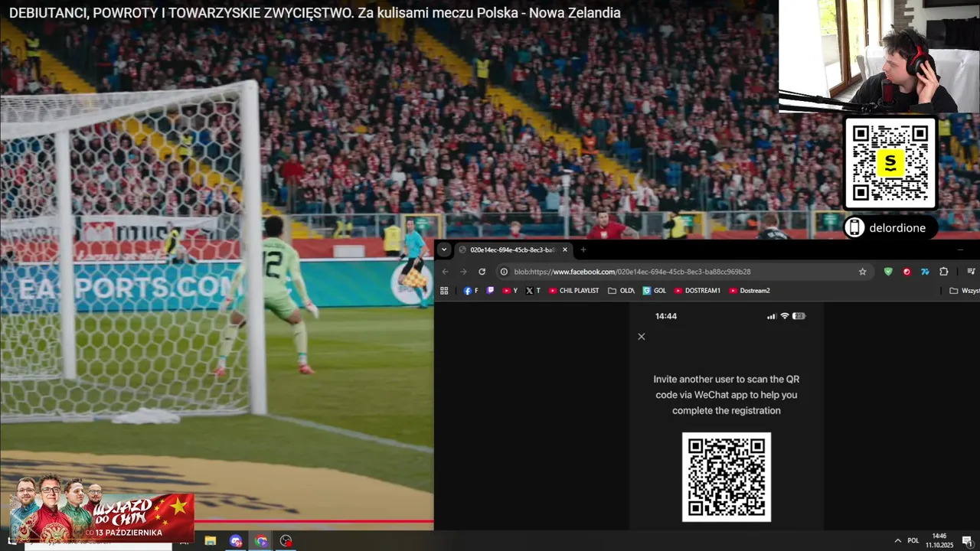The width and height of the screenshot is (980, 551).
Task: Click the webcam overlay of the streamer
Action: [x=879, y=56]
